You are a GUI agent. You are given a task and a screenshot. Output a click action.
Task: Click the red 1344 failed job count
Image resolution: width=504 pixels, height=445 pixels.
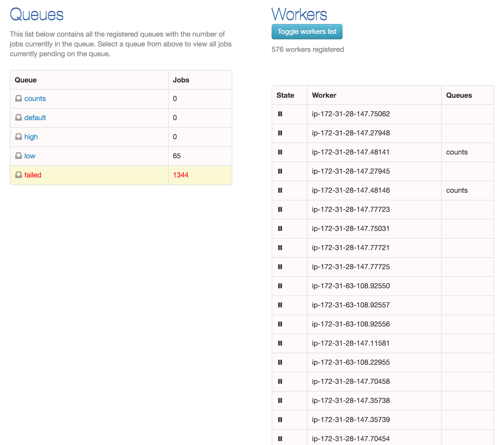181,175
